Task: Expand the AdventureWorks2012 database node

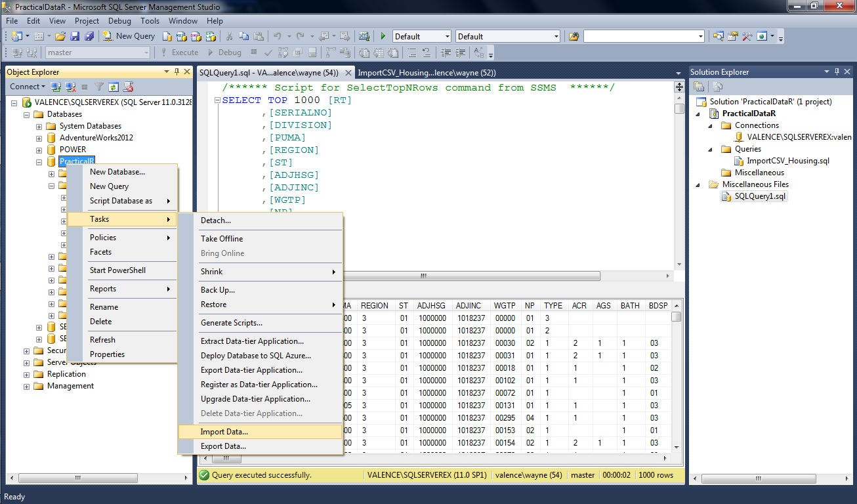Action: 39,138
